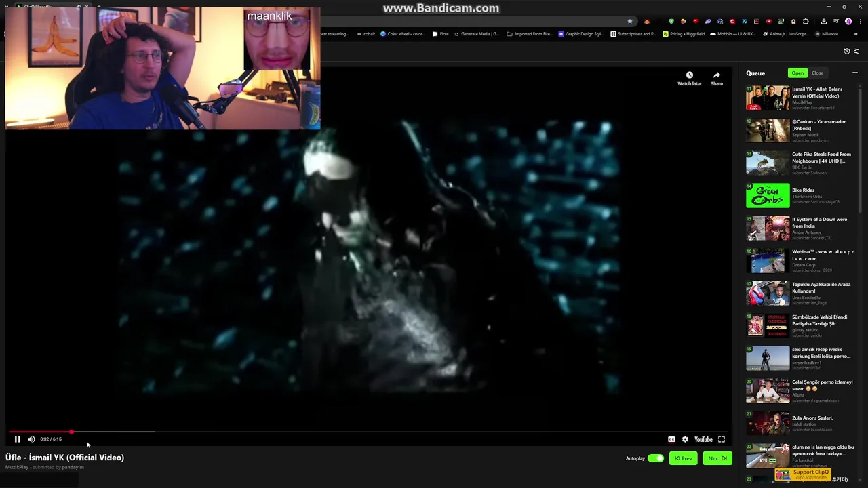Toggle the Autoplay switch
The width and height of the screenshot is (868, 488).
(656, 458)
